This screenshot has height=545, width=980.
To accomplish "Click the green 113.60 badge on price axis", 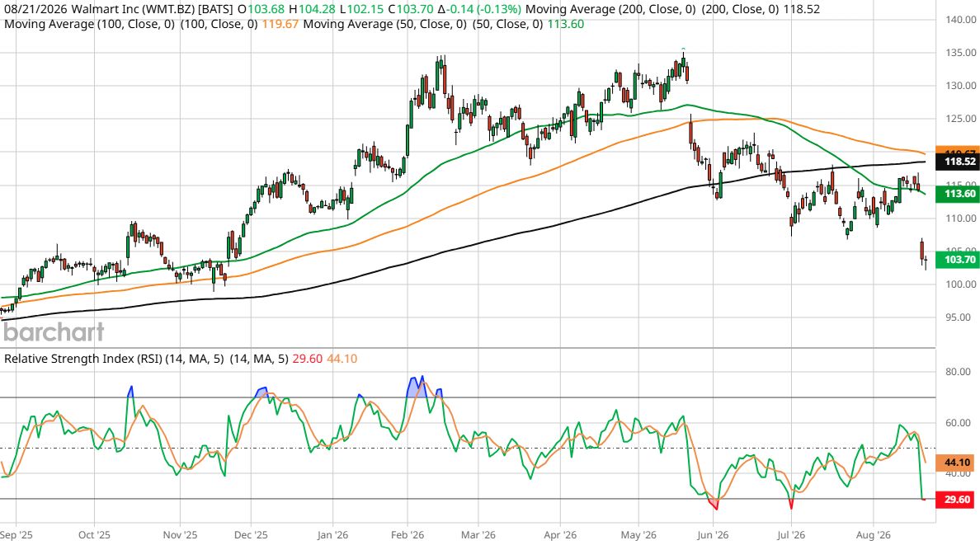I will 958,194.
